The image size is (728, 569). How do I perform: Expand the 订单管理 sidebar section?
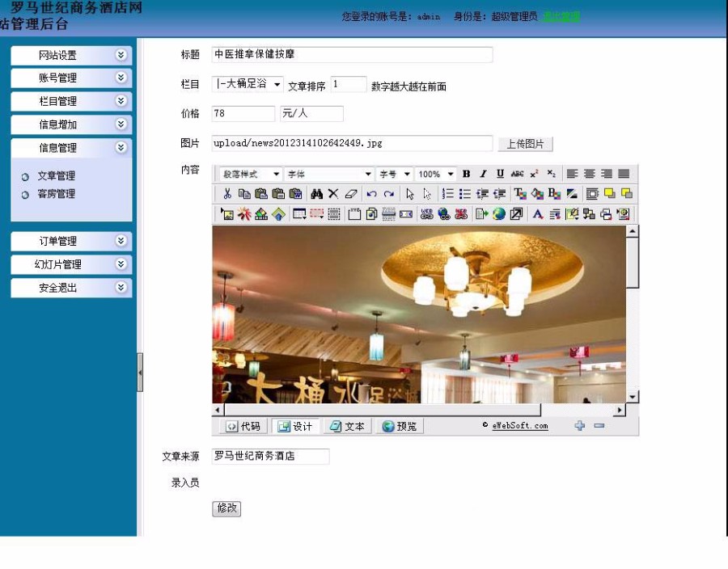click(70, 241)
